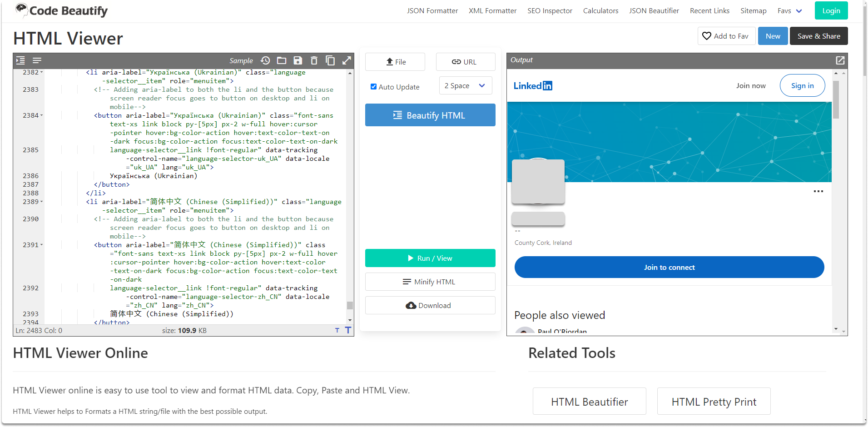Screen dimensions: 868x427
Task: Open the HTML Pretty Print related tool
Action: coord(714,402)
